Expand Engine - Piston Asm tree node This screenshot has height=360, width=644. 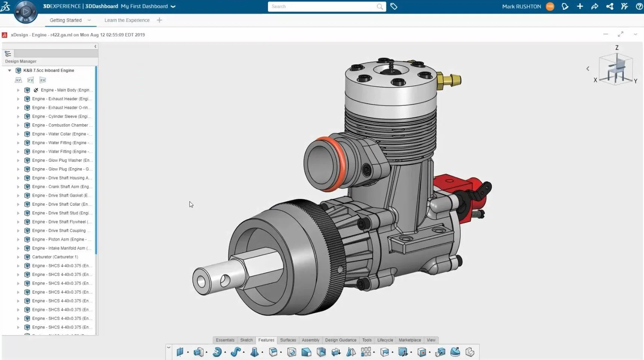click(18, 239)
